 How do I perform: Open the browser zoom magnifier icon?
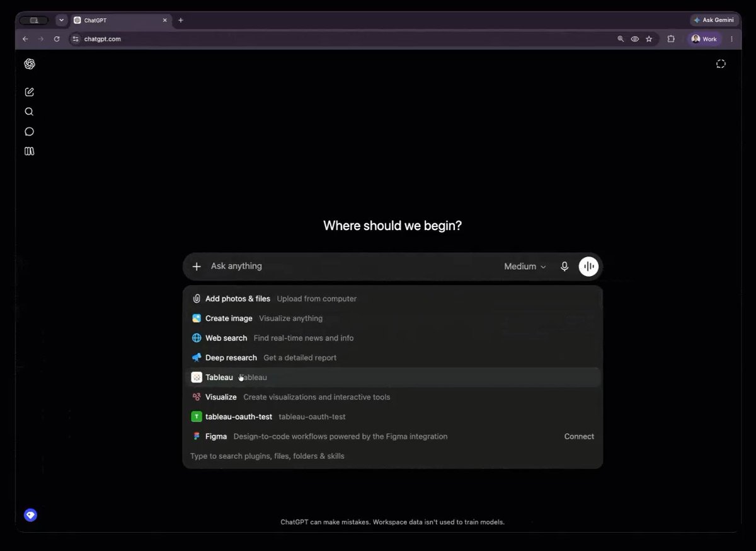pos(621,39)
